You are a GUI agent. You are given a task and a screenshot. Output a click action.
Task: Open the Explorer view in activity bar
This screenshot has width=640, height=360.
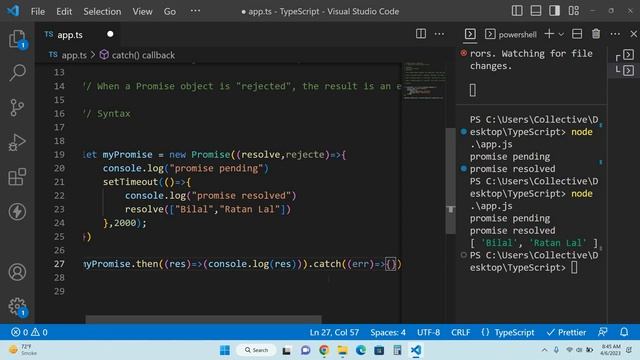(x=17, y=40)
